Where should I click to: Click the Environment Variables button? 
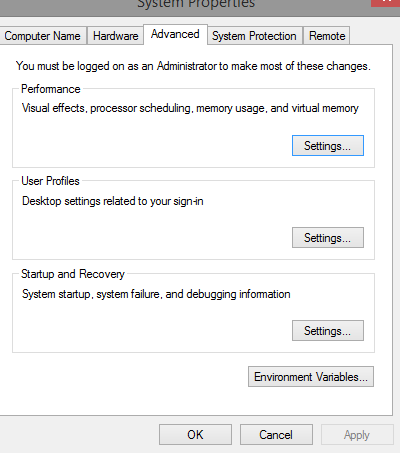(311, 377)
